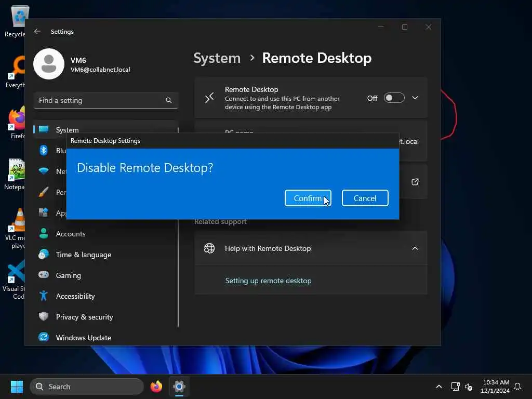
Task: Expand the Remote Desktop options chevron
Action: point(415,98)
